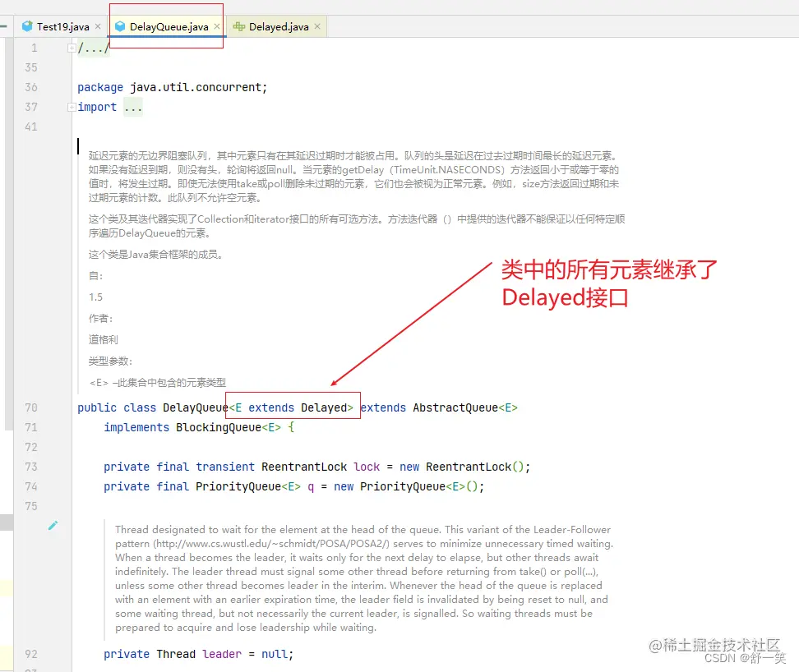Click the import keyword on line 37
This screenshot has width=799, height=672.
tap(97, 108)
